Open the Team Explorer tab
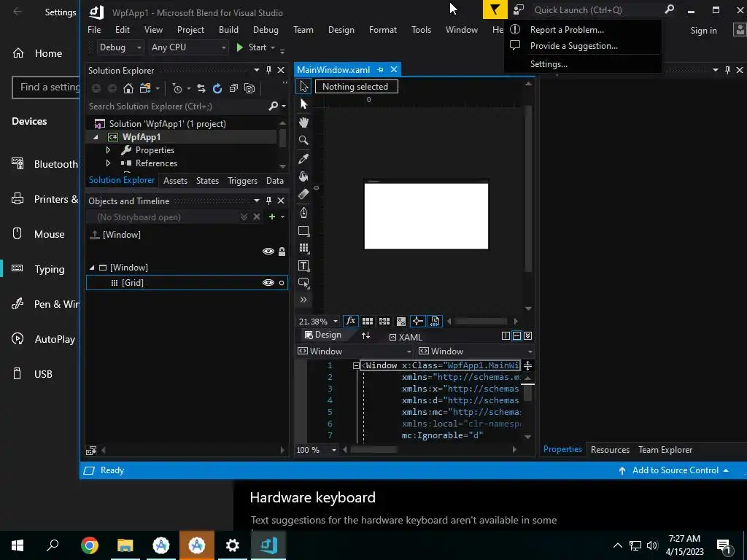Image resolution: width=747 pixels, height=560 pixels. (665, 449)
